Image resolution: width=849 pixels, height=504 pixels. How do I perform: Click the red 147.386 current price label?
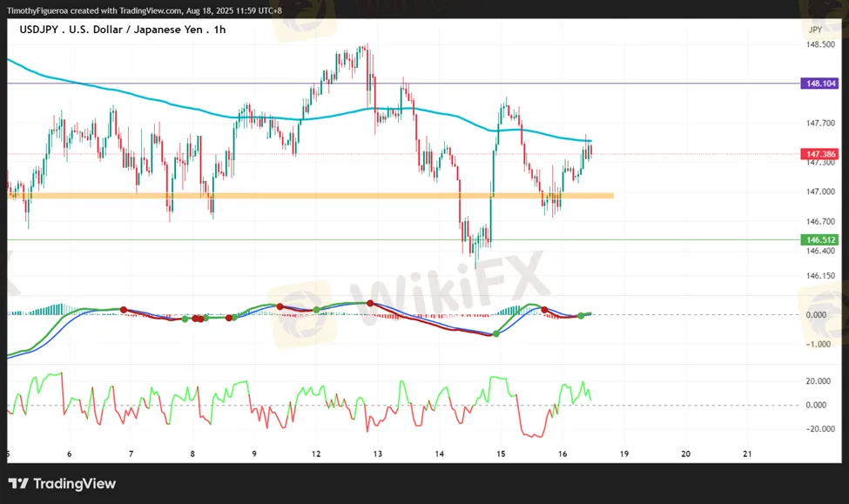click(x=821, y=153)
